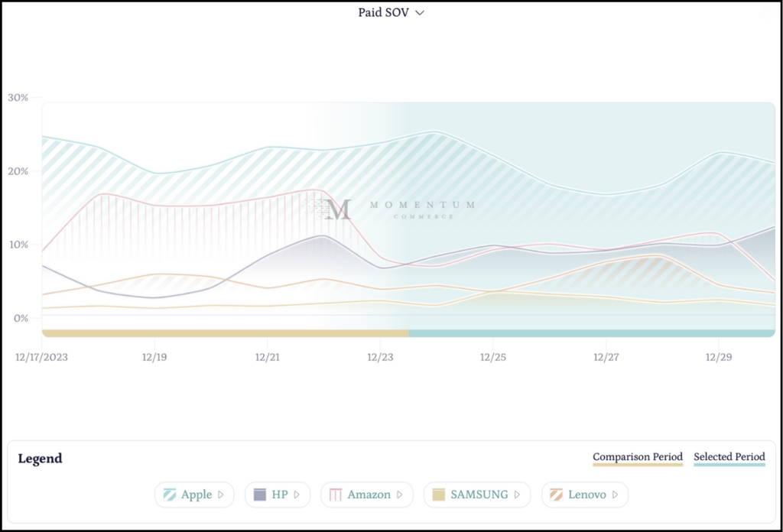The image size is (783, 532).
Task: Toggle the Comparison Period legend label
Action: coord(638,457)
